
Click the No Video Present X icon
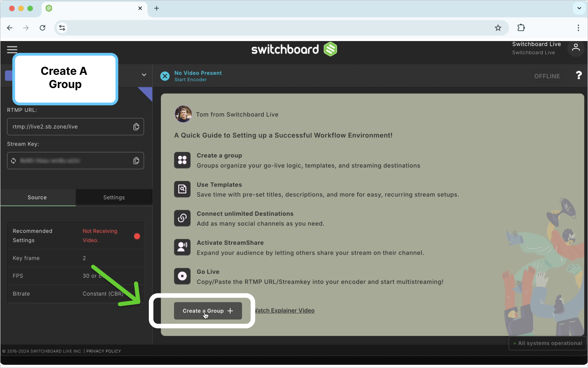[x=165, y=76]
